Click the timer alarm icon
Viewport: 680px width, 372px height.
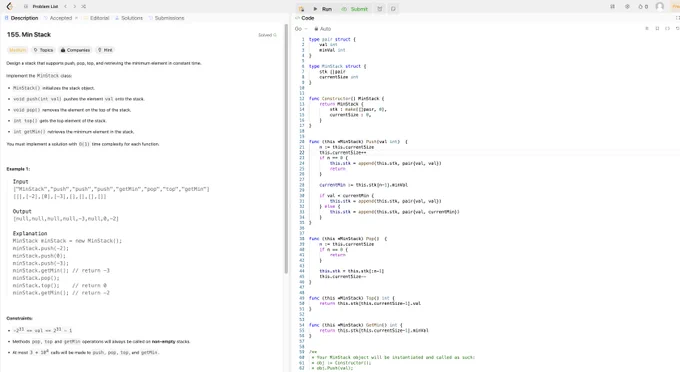[x=379, y=9]
